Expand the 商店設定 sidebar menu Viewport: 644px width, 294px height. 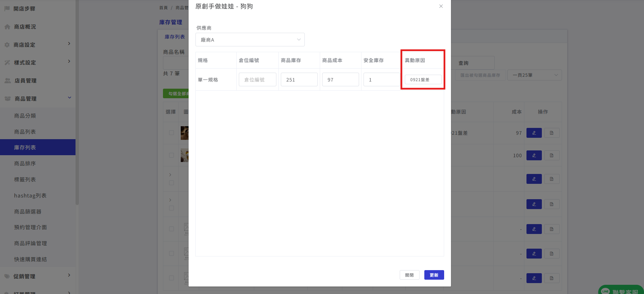coord(69,44)
